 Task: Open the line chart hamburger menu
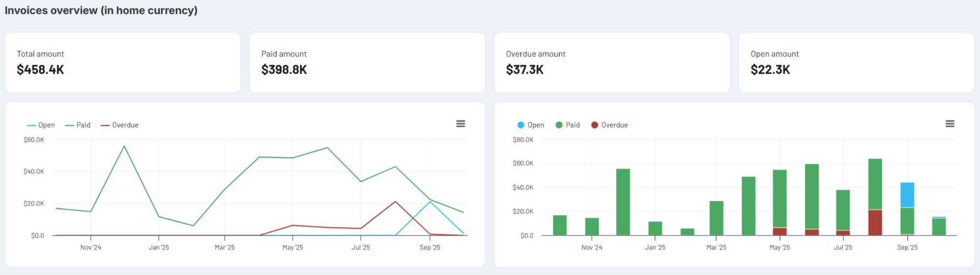[460, 124]
